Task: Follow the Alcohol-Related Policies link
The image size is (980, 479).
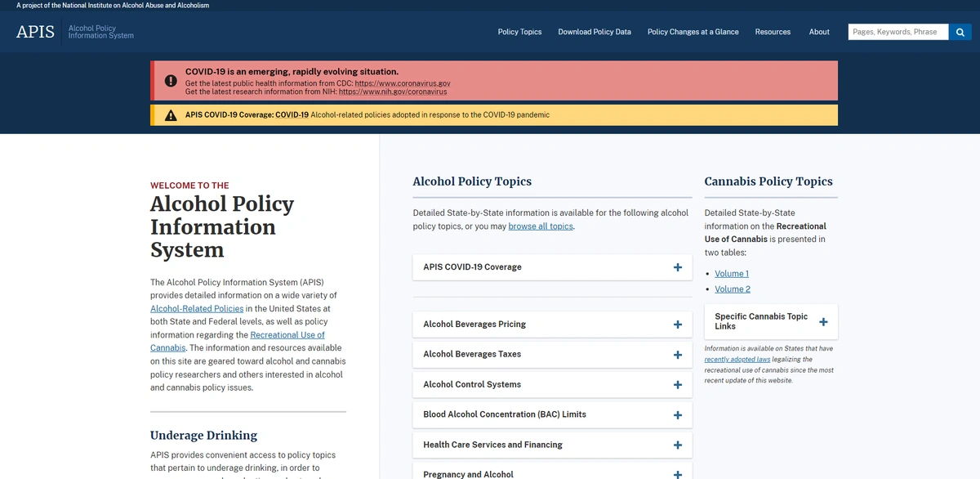Action: (197, 309)
